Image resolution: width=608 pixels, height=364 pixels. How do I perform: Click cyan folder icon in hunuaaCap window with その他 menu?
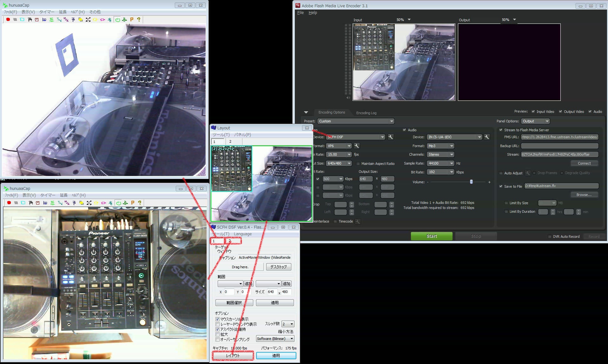[22, 20]
